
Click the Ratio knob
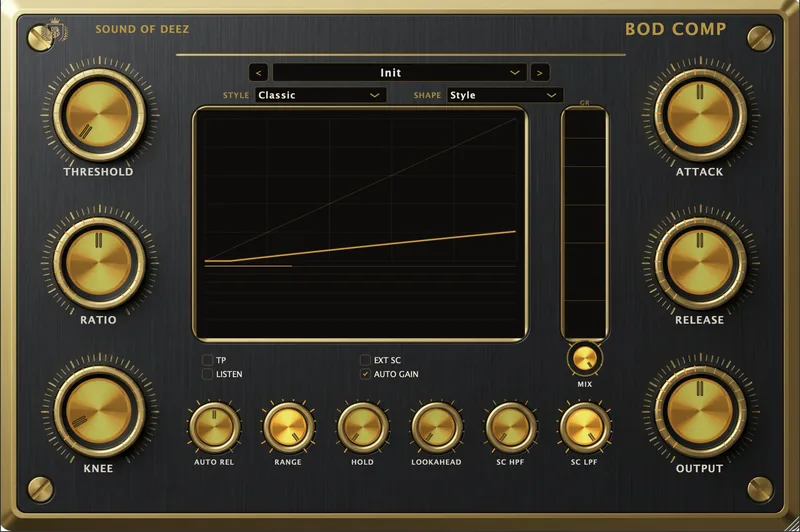[99, 263]
